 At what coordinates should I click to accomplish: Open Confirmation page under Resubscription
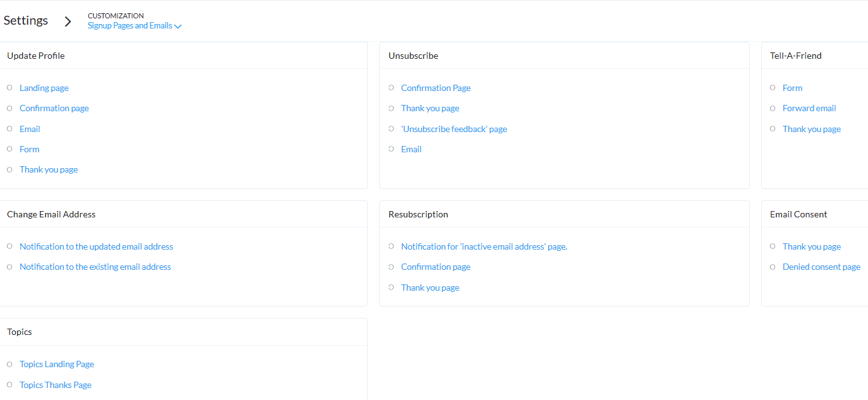tap(436, 266)
